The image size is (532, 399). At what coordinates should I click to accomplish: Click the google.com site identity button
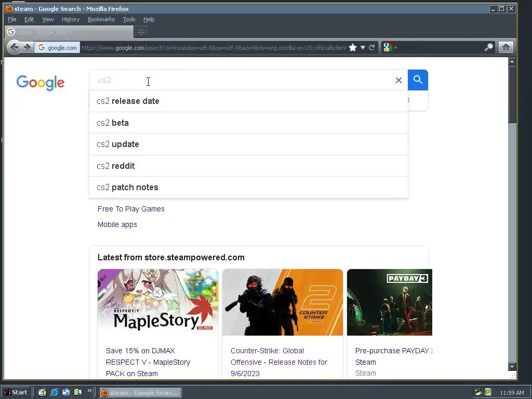point(57,47)
